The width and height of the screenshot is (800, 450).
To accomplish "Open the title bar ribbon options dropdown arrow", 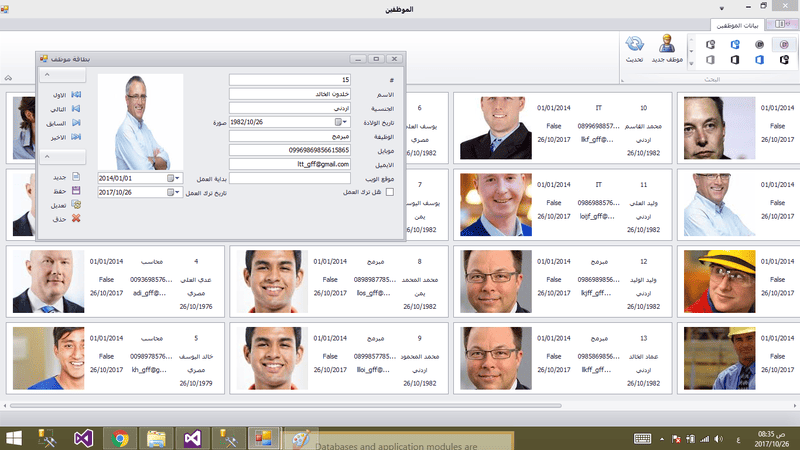I will pyautogui.click(x=721, y=8).
